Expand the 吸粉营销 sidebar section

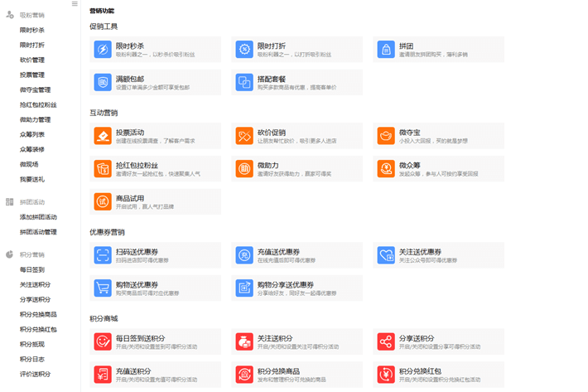click(x=31, y=15)
